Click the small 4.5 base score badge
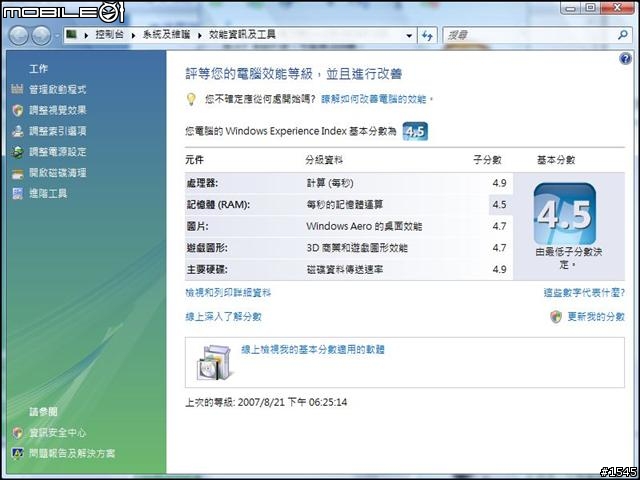The height and width of the screenshot is (480, 640). [415, 131]
